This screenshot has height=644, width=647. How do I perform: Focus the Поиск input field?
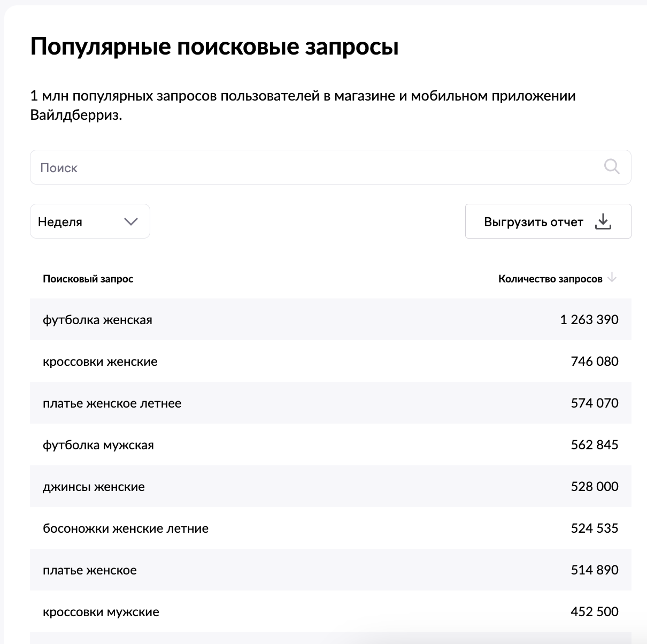tap(330, 167)
